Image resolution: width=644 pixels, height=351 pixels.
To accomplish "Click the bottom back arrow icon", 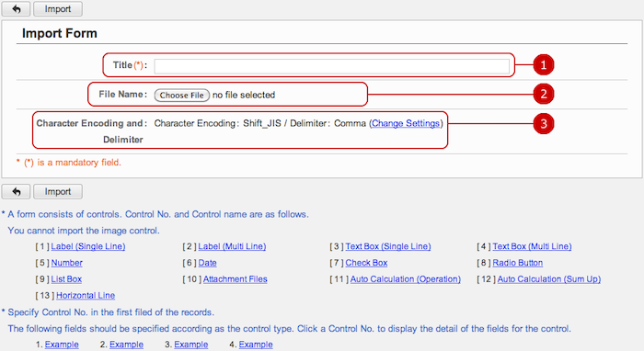I will (16, 191).
